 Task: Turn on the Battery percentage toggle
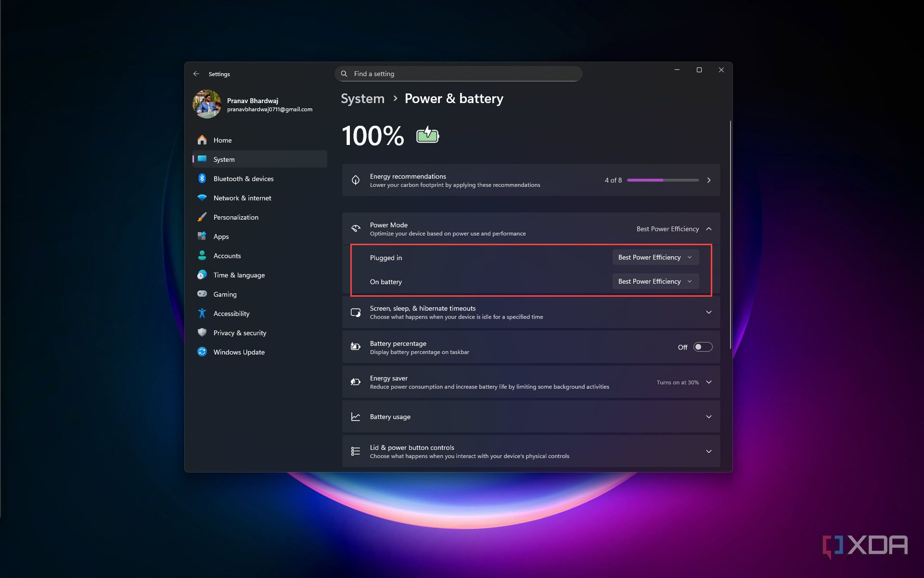point(702,347)
